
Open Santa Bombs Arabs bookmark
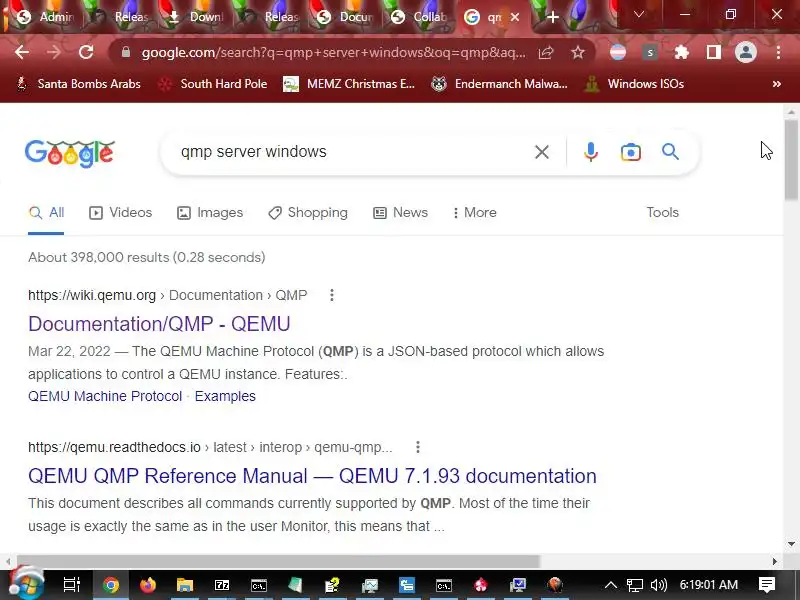point(79,84)
